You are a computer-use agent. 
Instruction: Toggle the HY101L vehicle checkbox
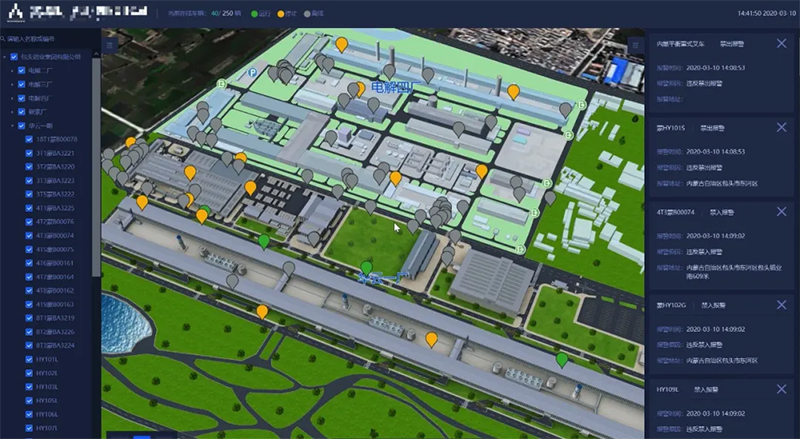28,358
